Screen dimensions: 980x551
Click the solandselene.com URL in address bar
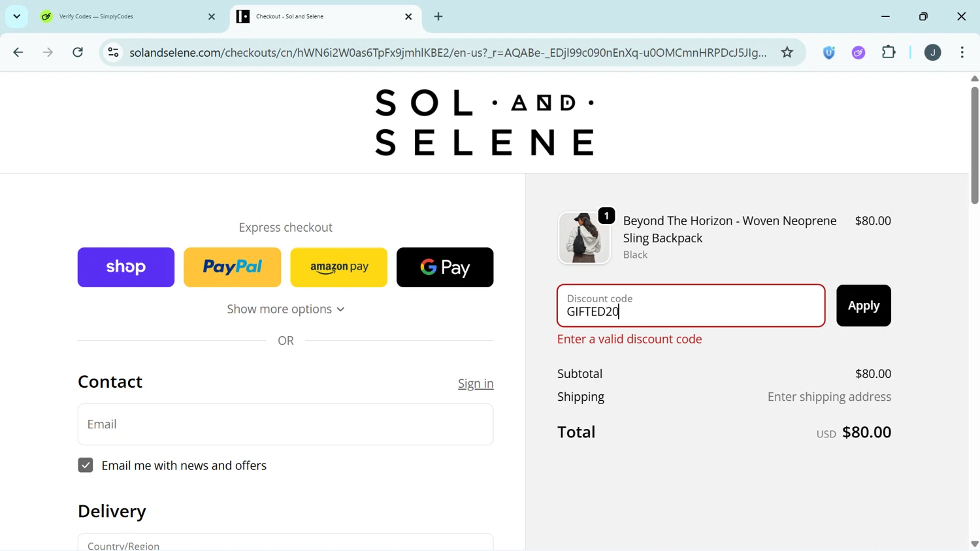(448, 52)
